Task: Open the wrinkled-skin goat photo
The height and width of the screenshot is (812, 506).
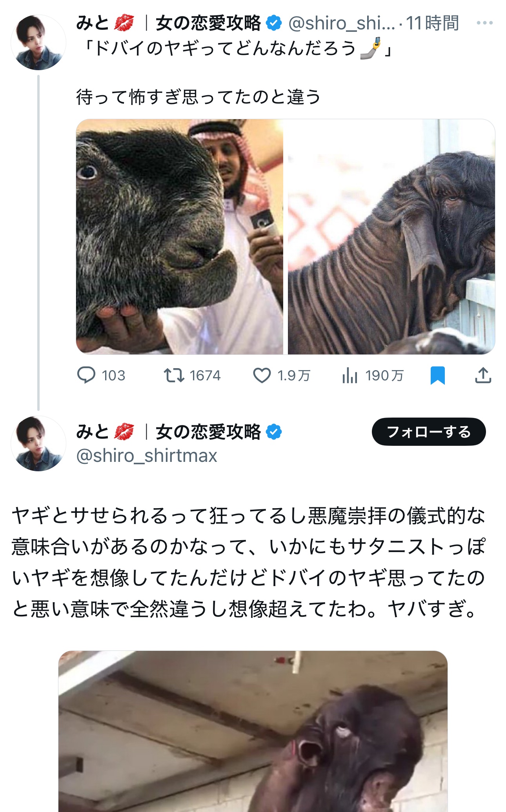Action: point(391,237)
